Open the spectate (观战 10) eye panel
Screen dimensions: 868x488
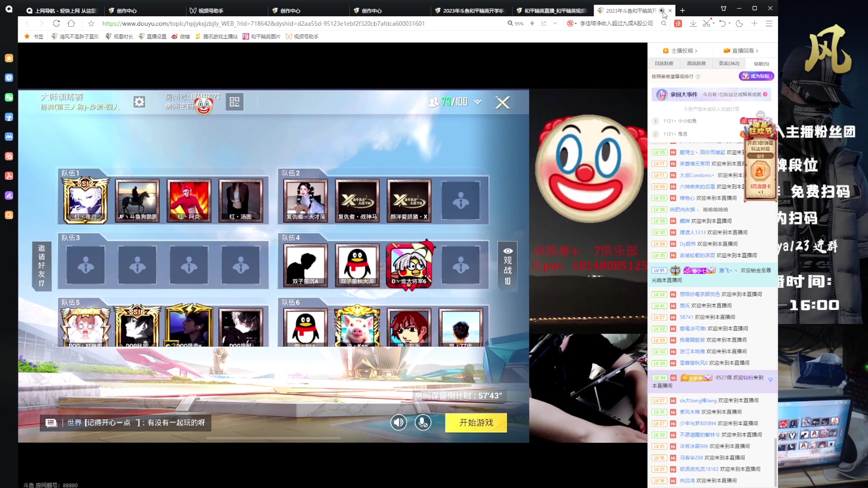pyautogui.click(x=508, y=267)
